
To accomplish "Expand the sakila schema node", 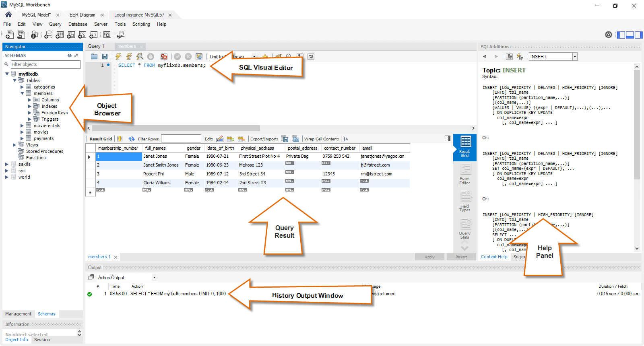I will [7, 164].
